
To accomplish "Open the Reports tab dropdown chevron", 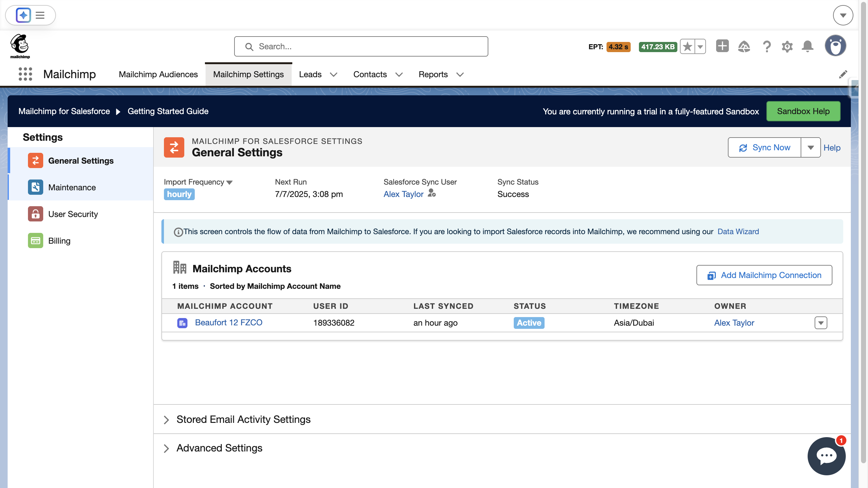I will [x=460, y=74].
